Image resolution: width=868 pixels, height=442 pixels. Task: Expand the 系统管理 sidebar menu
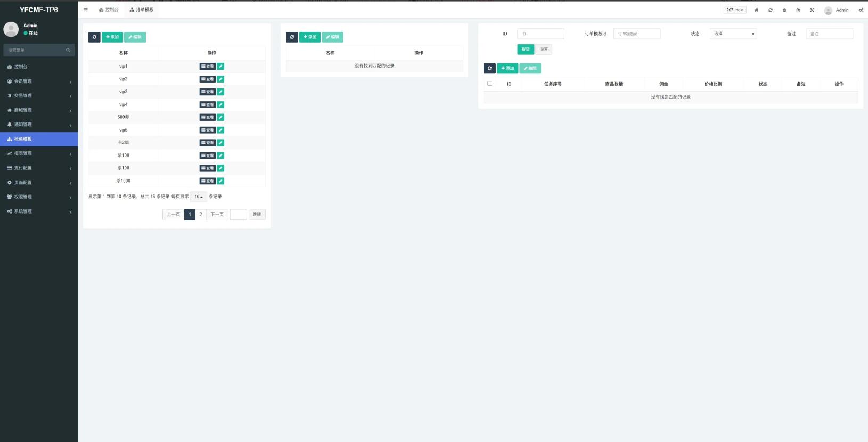pos(38,211)
